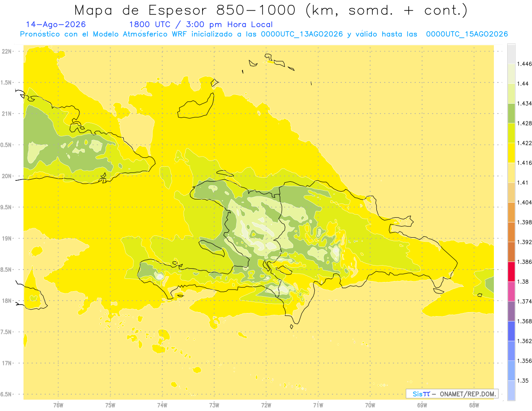The width and height of the screenshot is (532, 411).
Task: Select the swatch between 1.422 and 1.428
Action: pos(511,133)
